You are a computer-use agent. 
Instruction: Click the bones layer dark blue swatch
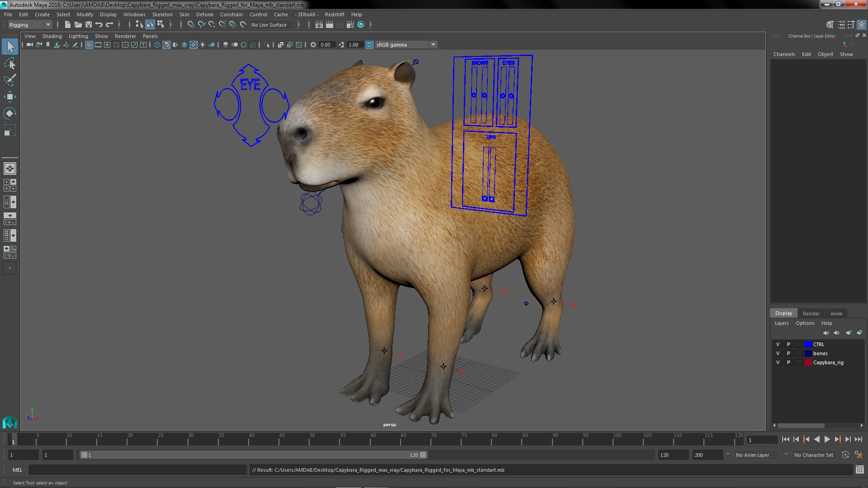[808, 353]
